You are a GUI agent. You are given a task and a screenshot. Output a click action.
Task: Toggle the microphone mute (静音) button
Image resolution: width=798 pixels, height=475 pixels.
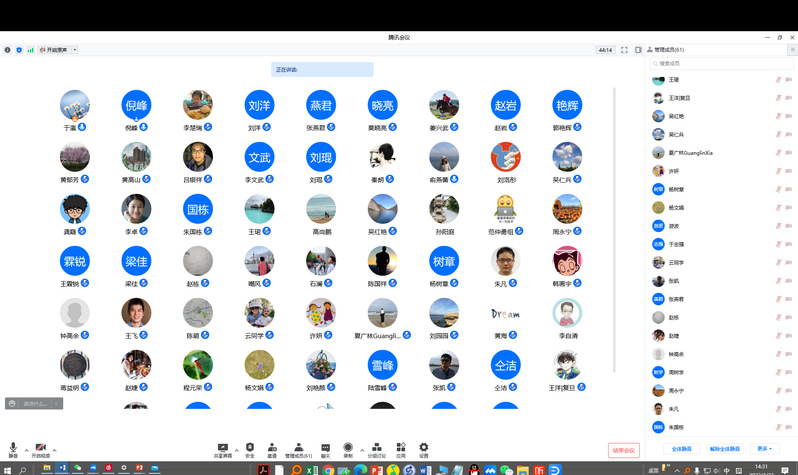point(13,448)
